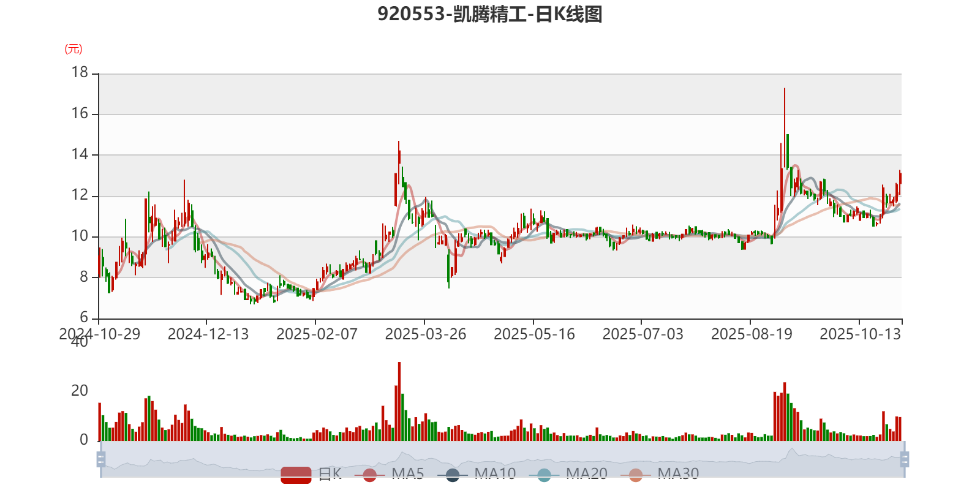Click the price axis label 6
Viewport: 980px width, 490px height.
[x=85, y=318]
